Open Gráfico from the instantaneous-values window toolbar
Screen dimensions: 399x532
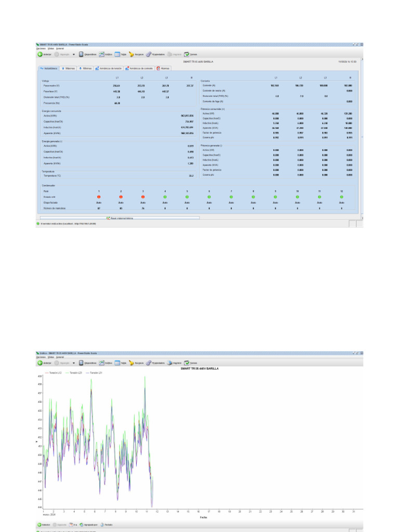[102, 54]
